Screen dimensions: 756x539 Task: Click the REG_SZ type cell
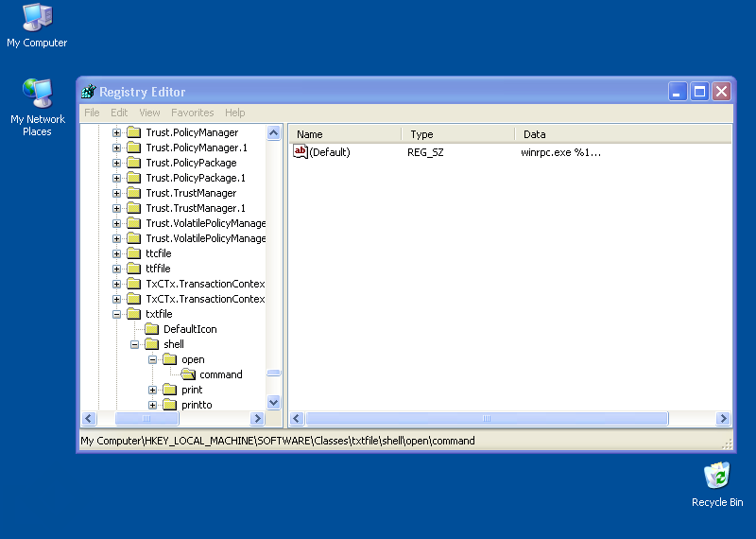(425, 152)
